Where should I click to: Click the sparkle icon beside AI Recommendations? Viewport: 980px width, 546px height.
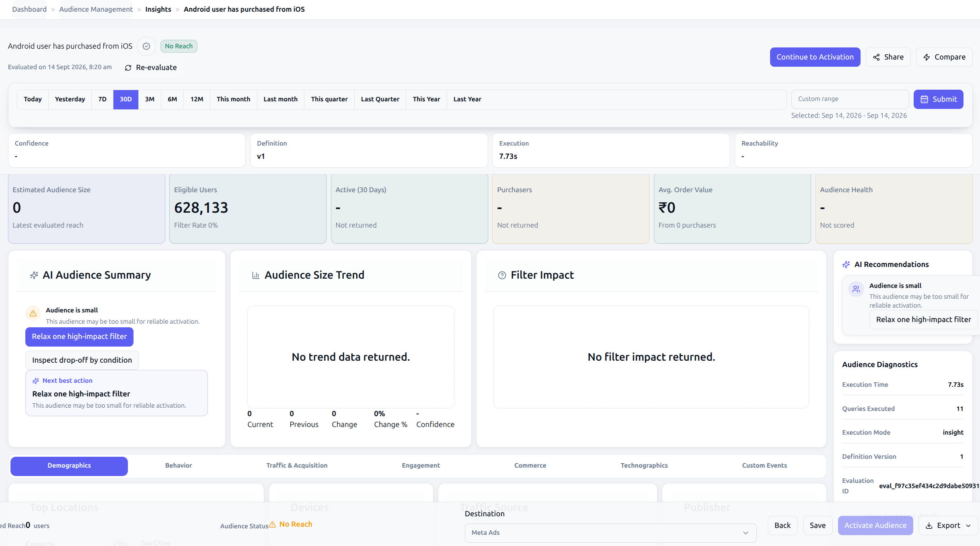[846, 265]
